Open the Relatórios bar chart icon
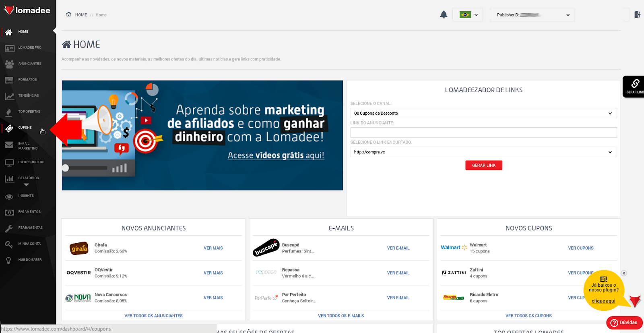644x333 pixels. click(x=9, y=179)
